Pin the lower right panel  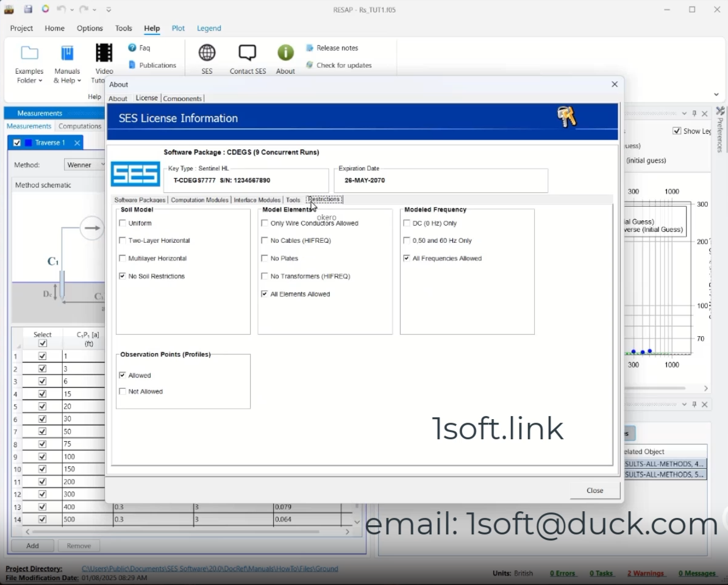click(x=694, y=404)
